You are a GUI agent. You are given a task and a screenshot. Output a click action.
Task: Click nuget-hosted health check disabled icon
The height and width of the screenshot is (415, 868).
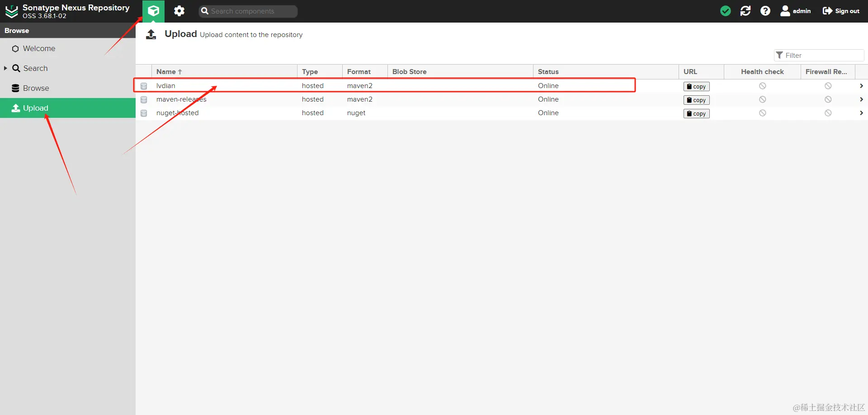coord(762,113)
